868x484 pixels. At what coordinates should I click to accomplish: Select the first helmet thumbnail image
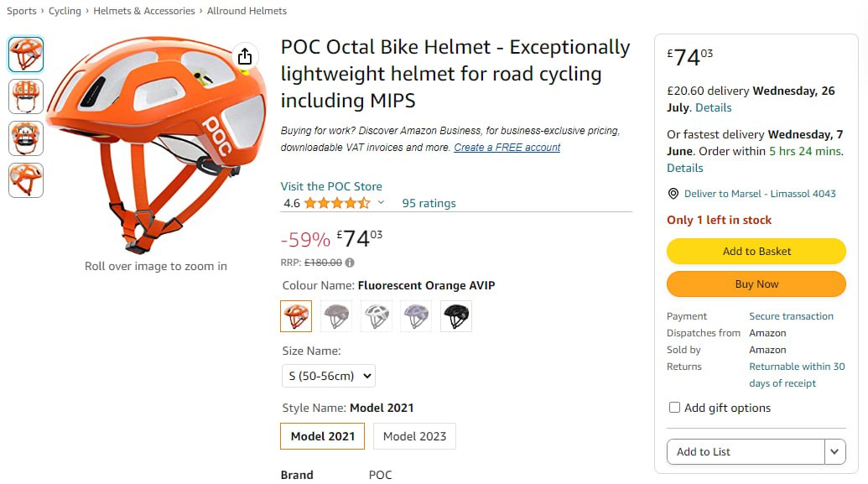[26, 55]
